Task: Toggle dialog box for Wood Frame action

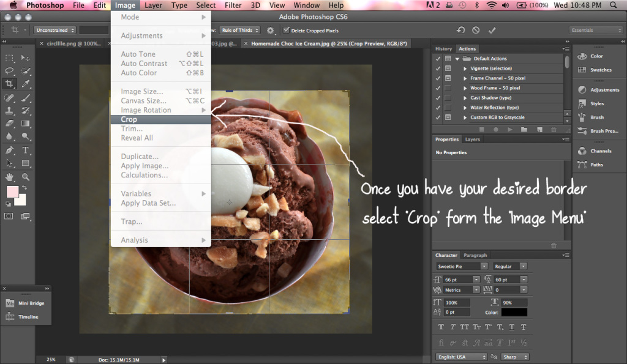Action: click(448, 88)
